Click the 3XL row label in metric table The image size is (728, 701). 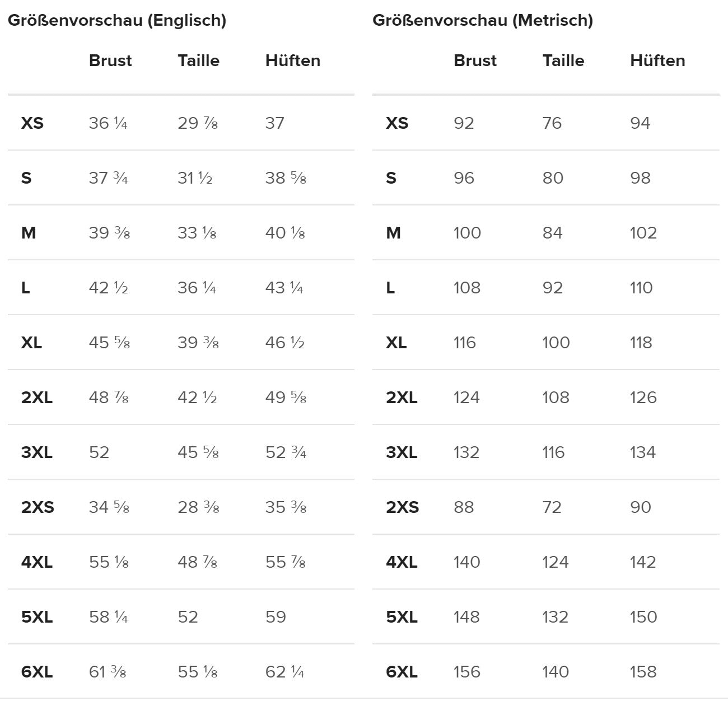coord(402,452)
